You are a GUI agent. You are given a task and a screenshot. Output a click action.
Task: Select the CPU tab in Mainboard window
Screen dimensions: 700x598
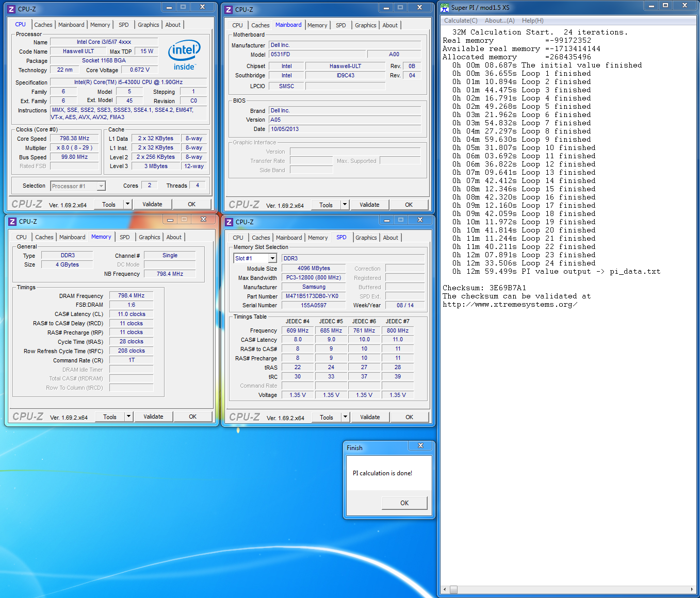point(237,25)
